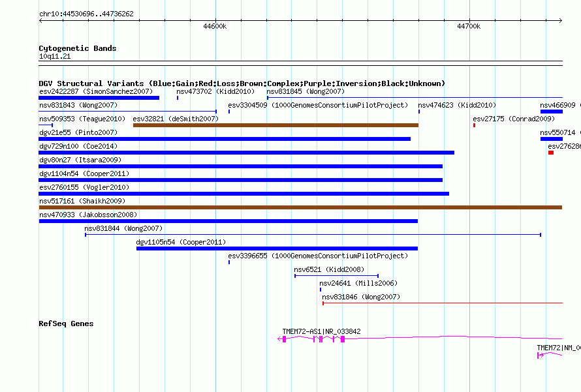
Task: Open esv2760155 (Vogler2010) label
Action: pos(84,187)
